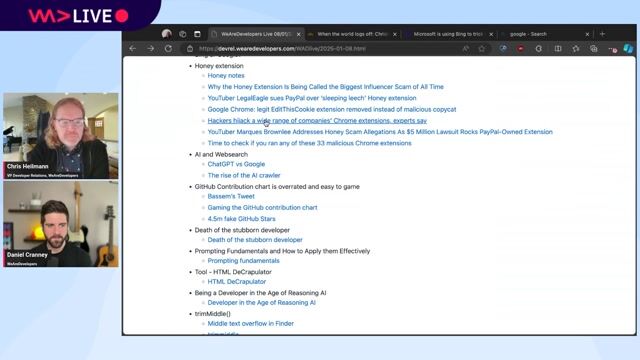Open the Copilot sidebar icon

click(x=628, y=49)
